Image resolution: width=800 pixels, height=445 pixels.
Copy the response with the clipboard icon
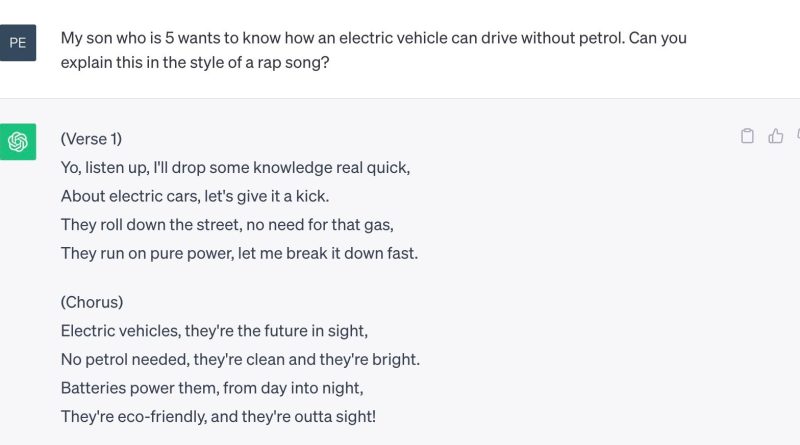[x=747, y=136]
